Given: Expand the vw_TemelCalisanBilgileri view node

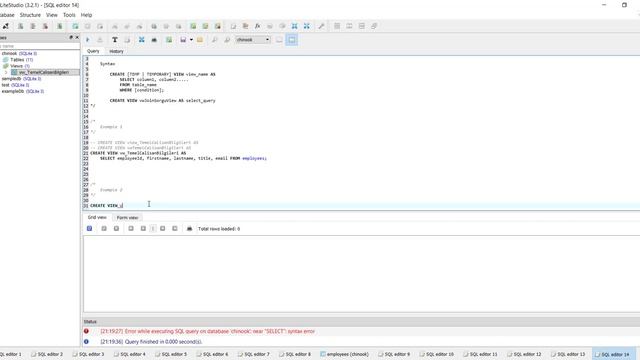Looking at the screenshot, I should 6,72.
